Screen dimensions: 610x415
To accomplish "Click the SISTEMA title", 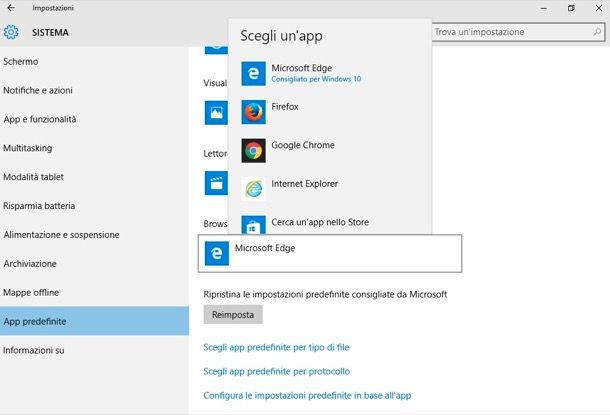I will point(50,32).
